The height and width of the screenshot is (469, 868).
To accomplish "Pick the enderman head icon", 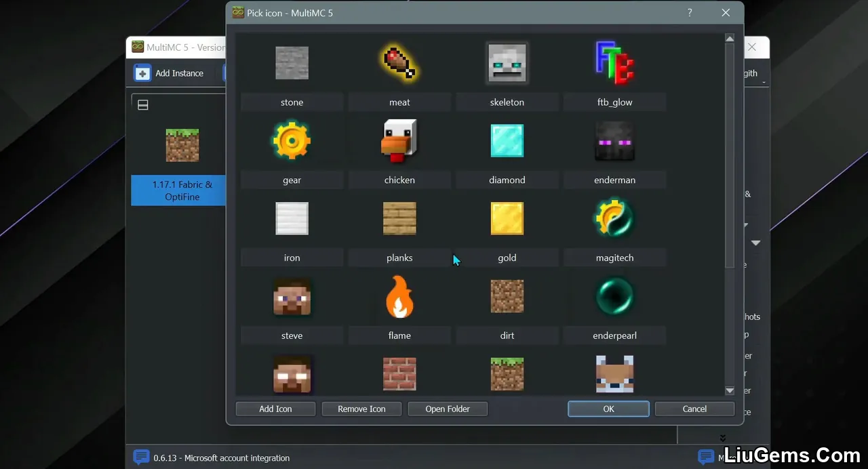I will pos(614,141).
